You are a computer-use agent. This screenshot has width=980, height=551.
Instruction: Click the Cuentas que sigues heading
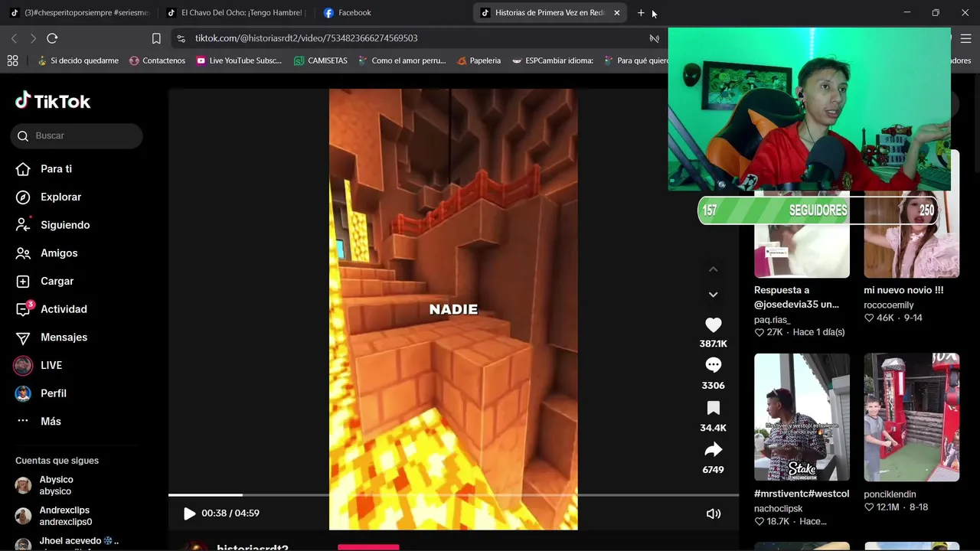tap(57, 461)
